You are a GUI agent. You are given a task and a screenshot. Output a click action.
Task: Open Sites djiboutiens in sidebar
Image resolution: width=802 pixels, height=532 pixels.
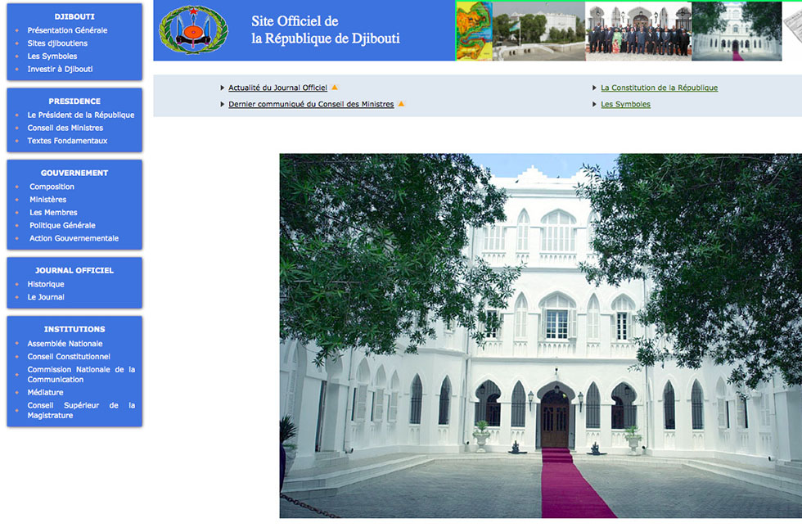[57, 43]
